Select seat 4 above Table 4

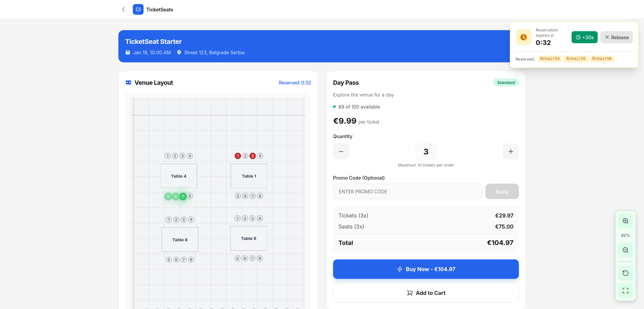tap(190, 156)
